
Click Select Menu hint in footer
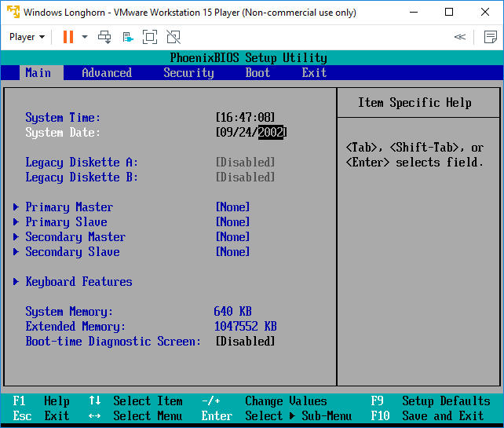tap(148, 415)
